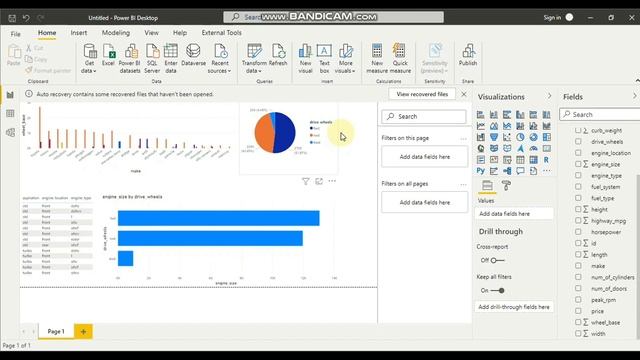Open the Format paint roller pane
640x360 pixels.
pyautogui.click(x=506, y=186)
